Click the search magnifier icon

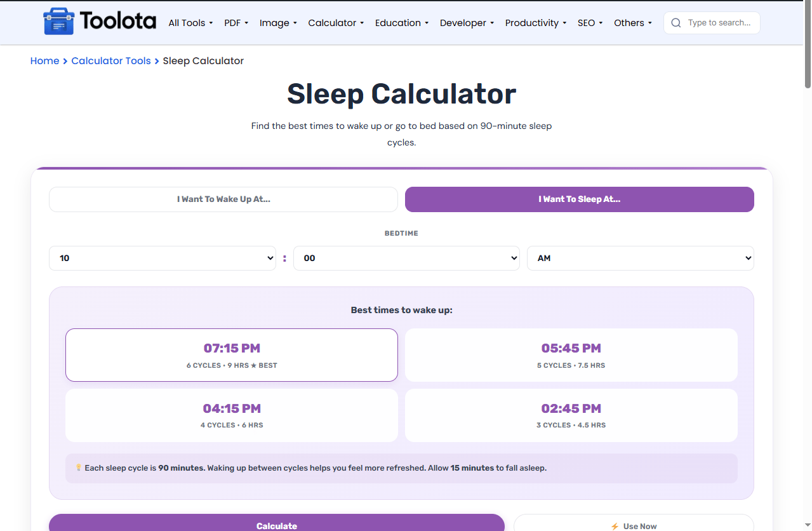(676, 23)
